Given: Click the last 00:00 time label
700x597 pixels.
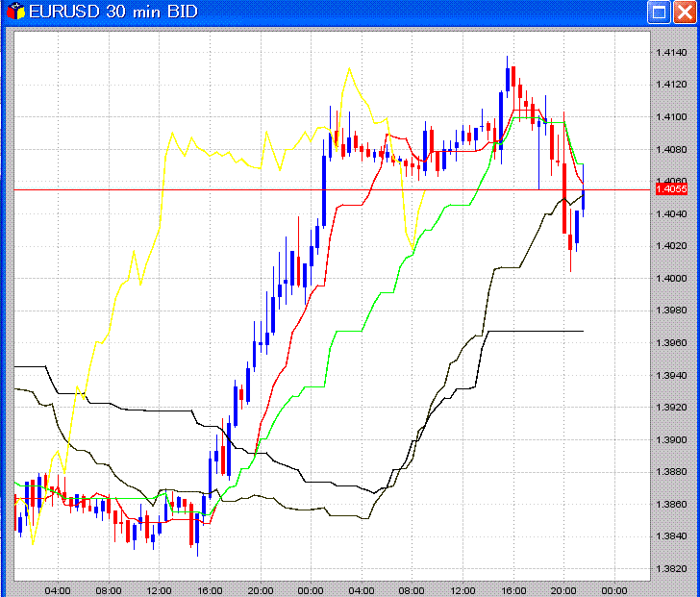Looking at the screenshot, I should point(614,591).
